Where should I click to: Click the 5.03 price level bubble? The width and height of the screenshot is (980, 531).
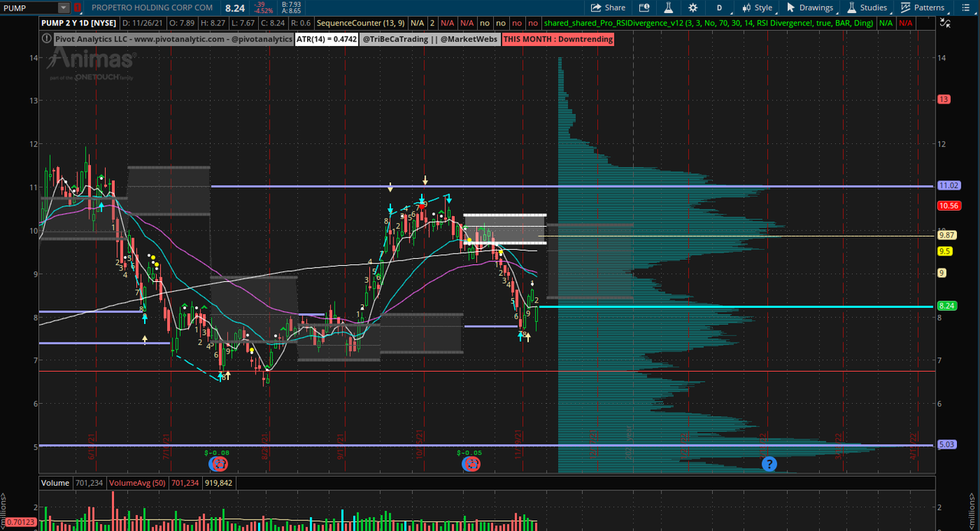click(x=946, y=444)
